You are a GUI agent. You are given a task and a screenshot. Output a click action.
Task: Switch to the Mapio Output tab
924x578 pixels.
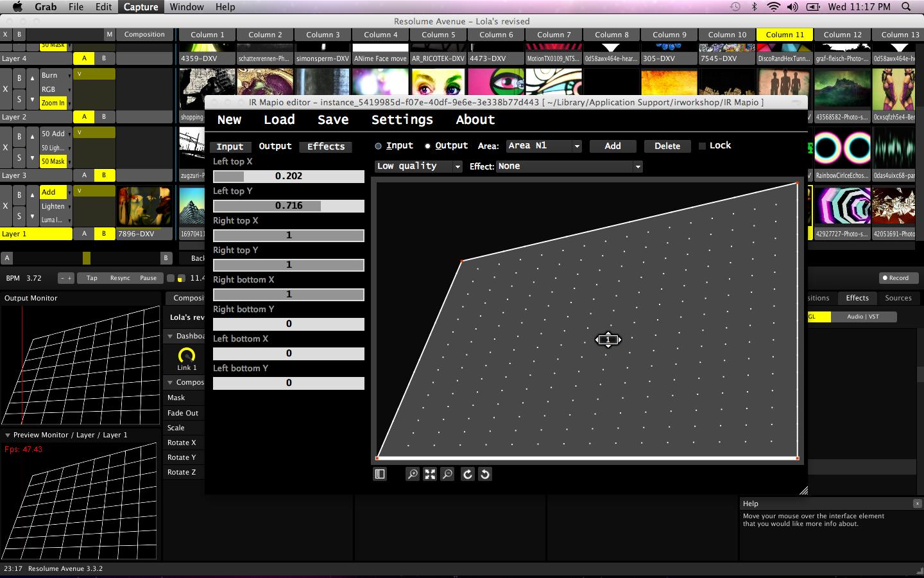275,146
